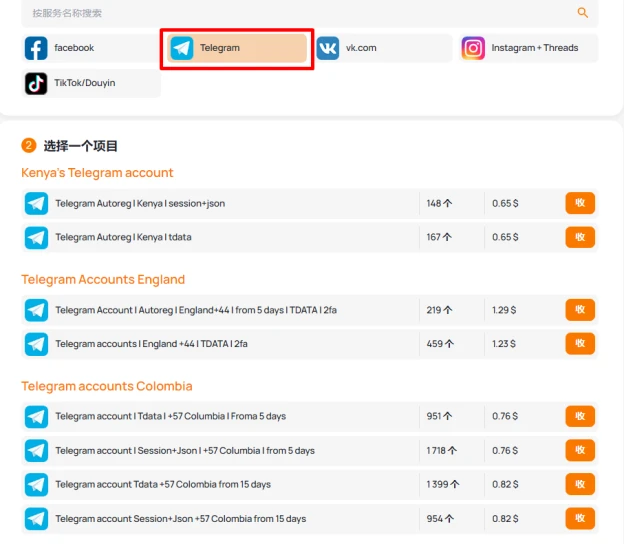Click the Telegram paper plane icon in services
This screenshot has height=544, width=624.
[x=182, y=48]
